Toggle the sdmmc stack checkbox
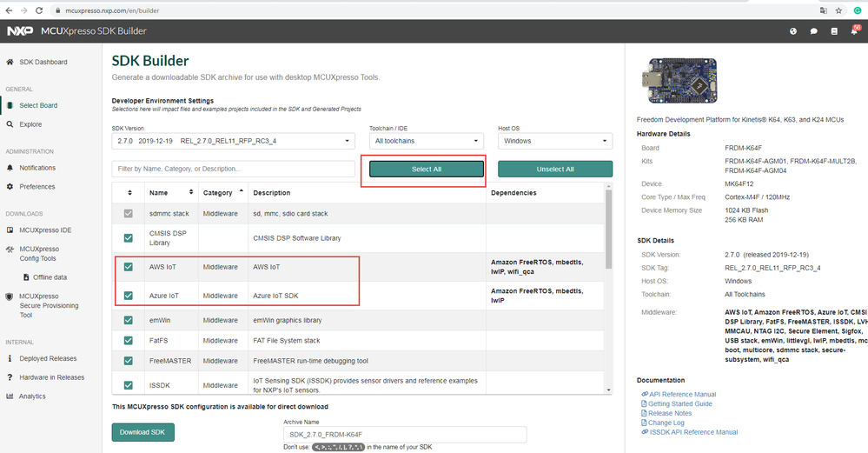This screenshot has height=453, width=868. [129, 213]
